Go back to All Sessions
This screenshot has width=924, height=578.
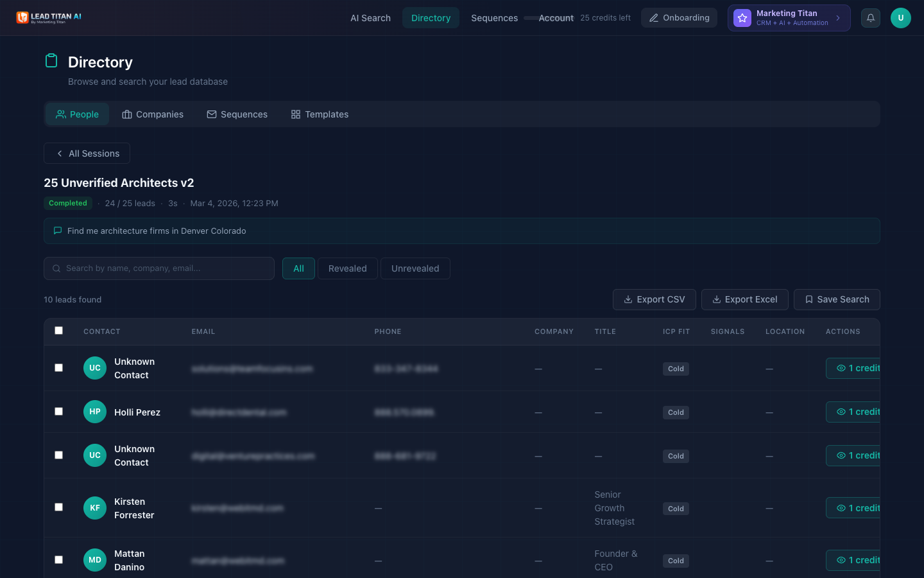point(87,153)
